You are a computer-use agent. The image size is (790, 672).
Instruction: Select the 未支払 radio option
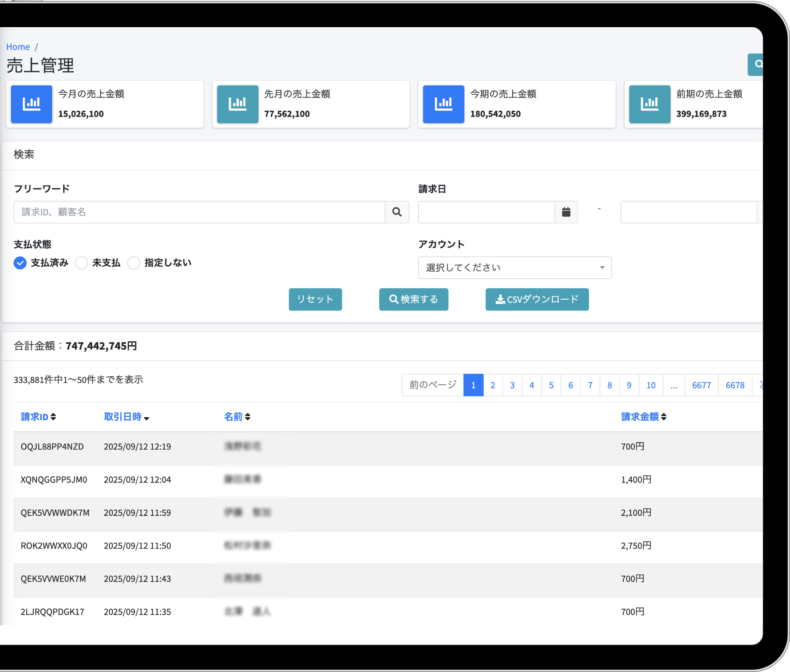(x=82, y=263)
